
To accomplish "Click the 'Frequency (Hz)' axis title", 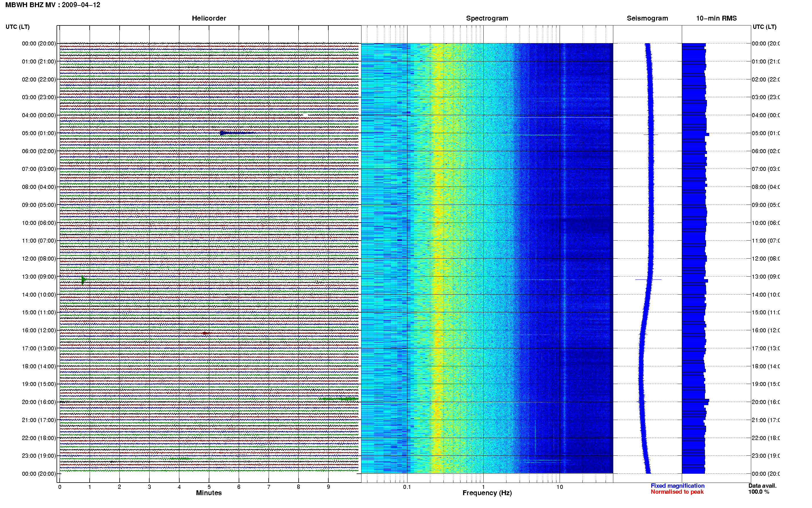I will point(487,493).
